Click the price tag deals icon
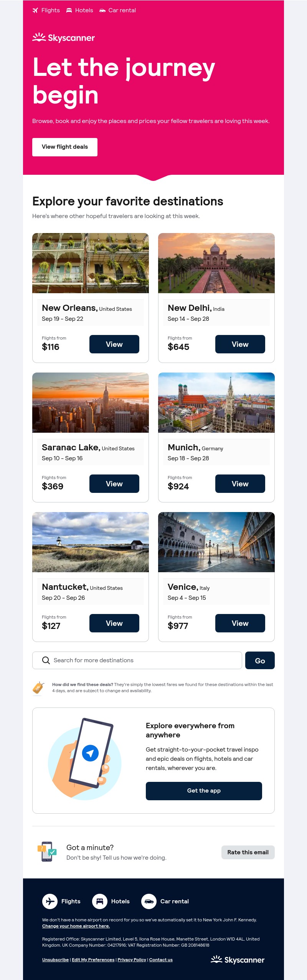This screenshot has height=980, width=307. 38,688
